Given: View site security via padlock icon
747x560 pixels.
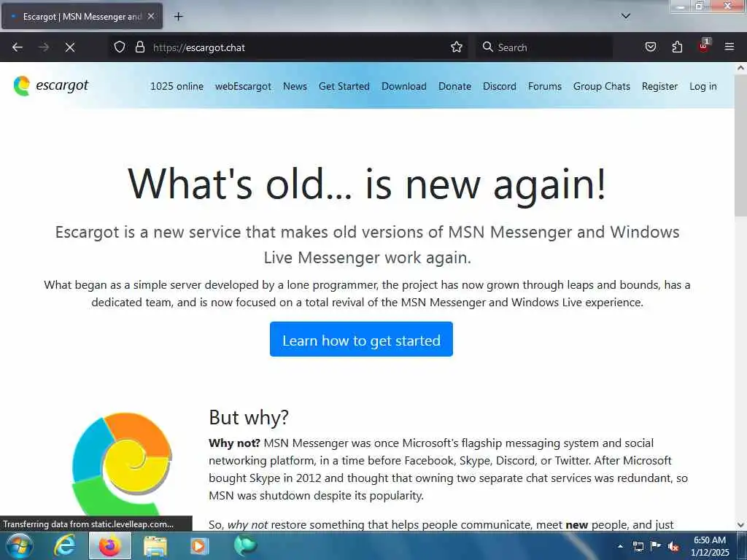Looking at the screenshot, I should [x=139, y=47].
